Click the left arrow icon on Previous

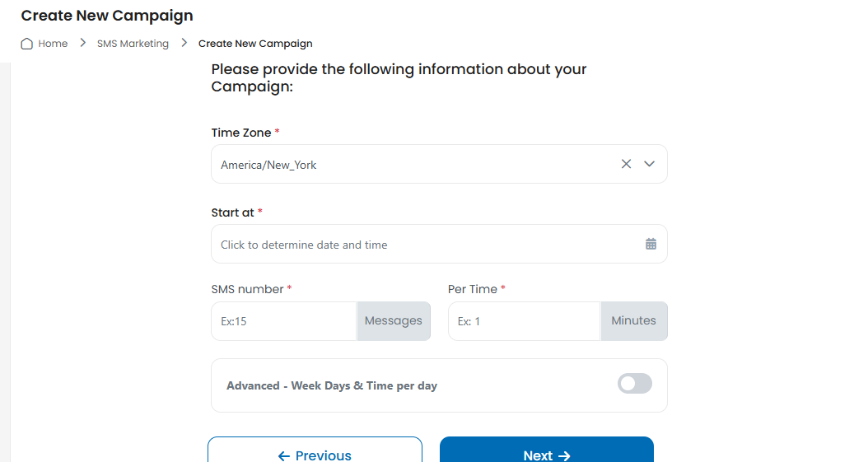point(284,455)
